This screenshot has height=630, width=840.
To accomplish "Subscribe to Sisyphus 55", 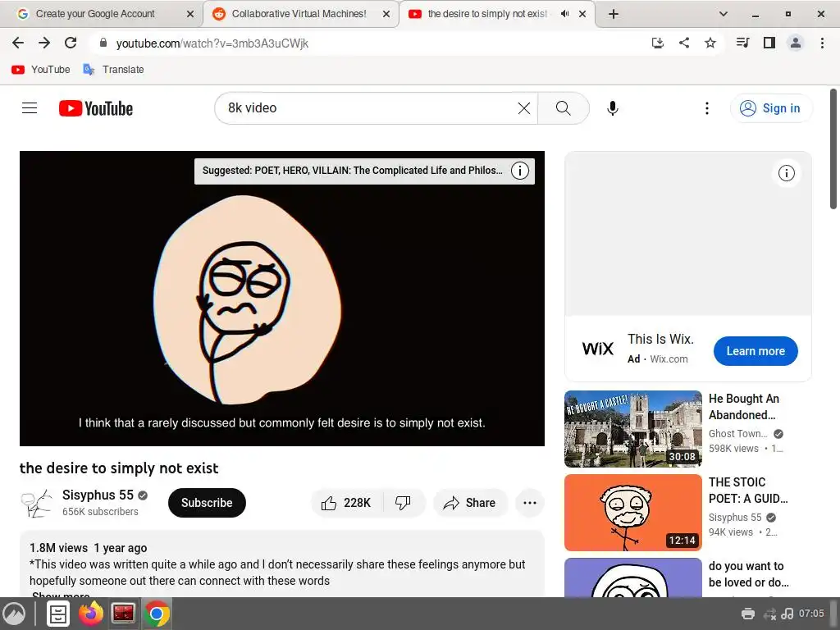I will coord(207,503).
